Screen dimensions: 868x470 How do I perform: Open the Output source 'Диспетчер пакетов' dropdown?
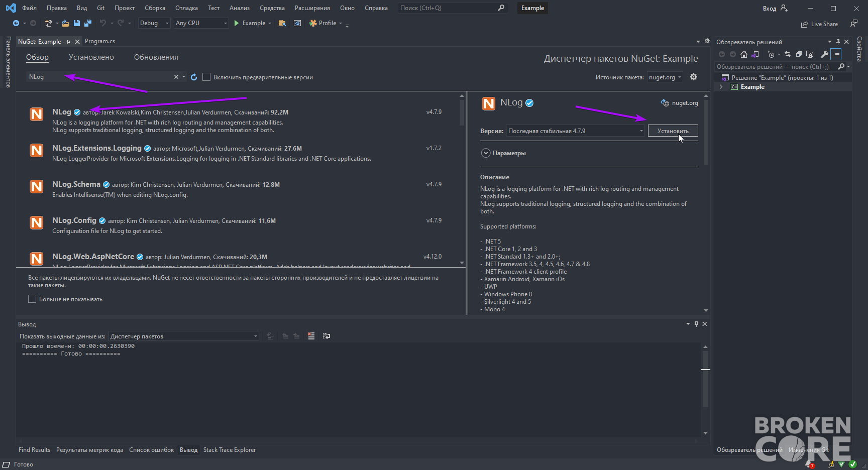pyautogui.click(x=184, y=336)
